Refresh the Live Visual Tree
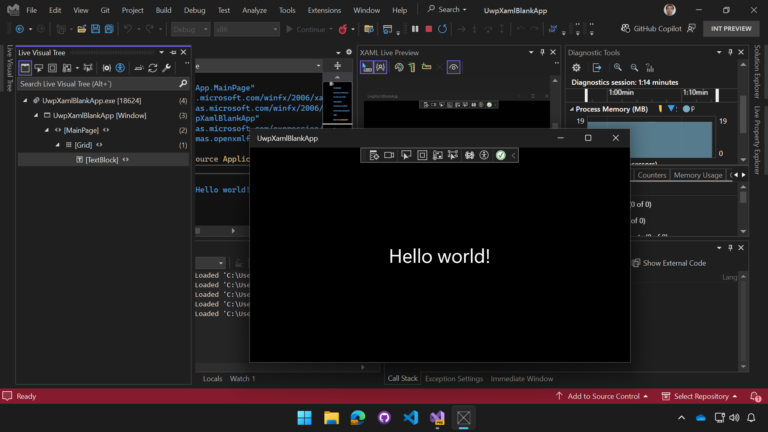The height and width of the screenshot is (432, 768). click(x=152, y=68)
